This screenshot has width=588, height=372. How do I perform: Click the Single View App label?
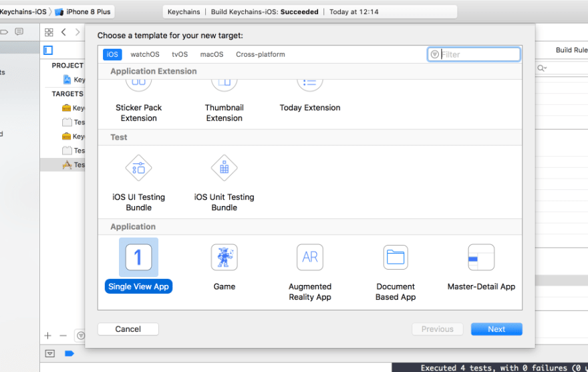tap(138, 286)
